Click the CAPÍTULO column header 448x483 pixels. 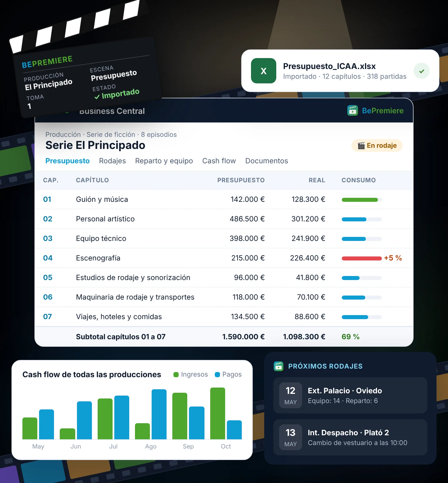[x=92, y=180]
